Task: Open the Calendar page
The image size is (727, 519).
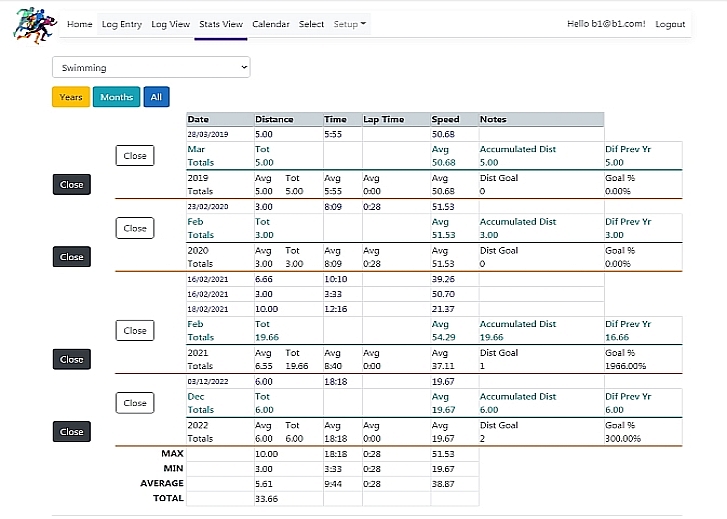Action: 270,24
